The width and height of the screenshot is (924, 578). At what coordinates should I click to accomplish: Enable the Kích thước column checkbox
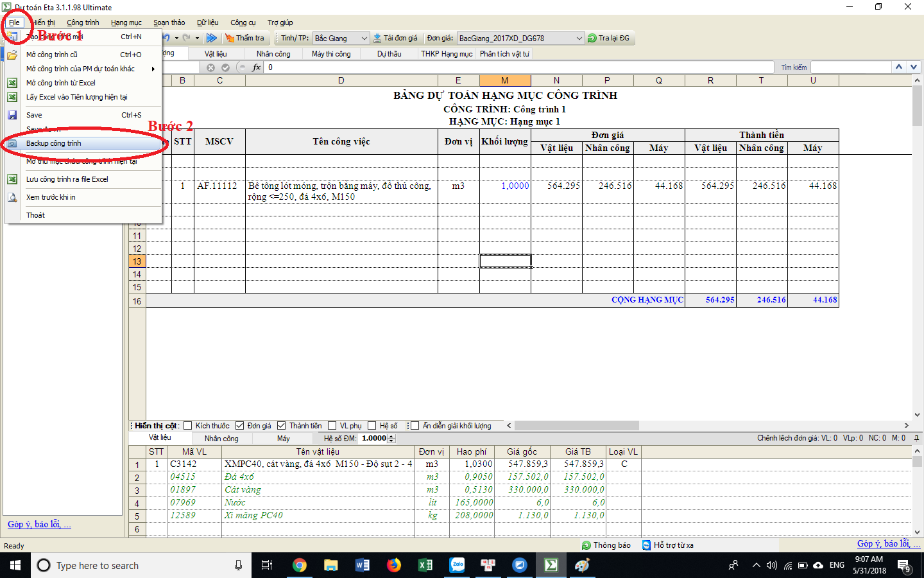[188, 426]
